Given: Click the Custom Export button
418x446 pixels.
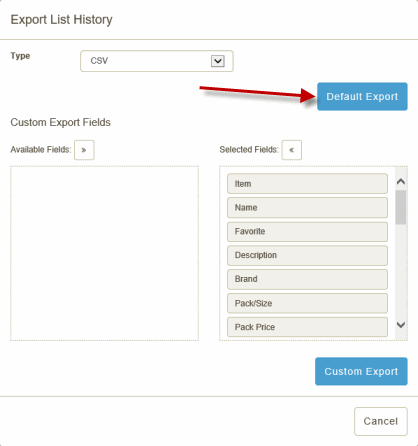Looking at the screenshot, I should coord(361,371).
